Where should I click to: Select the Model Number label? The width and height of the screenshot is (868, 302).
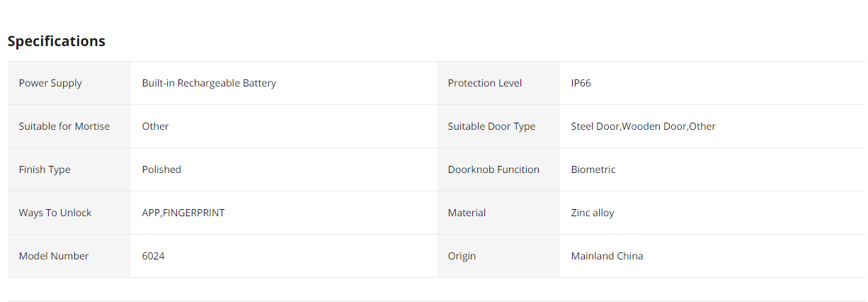pyautogui.click(x=54, y=256)
